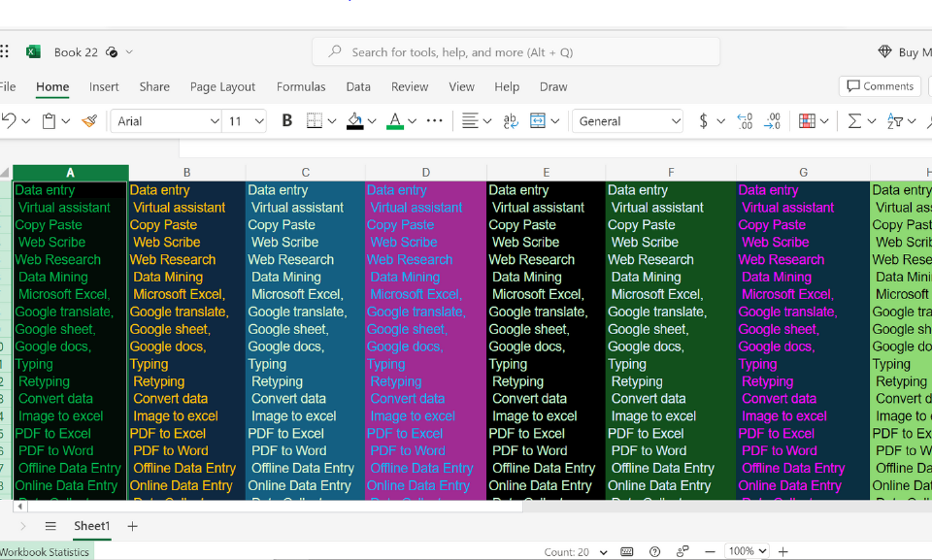
Task: Expand the Undo dropdown arrow
Action: click(26, 121)
